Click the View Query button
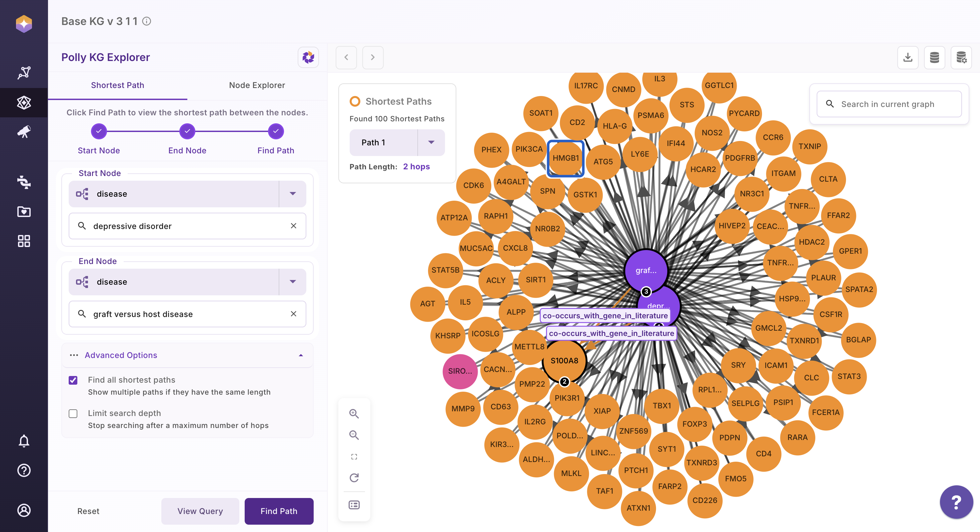The width and height of the screenshot is (980, 532). (x=200, y=511)
